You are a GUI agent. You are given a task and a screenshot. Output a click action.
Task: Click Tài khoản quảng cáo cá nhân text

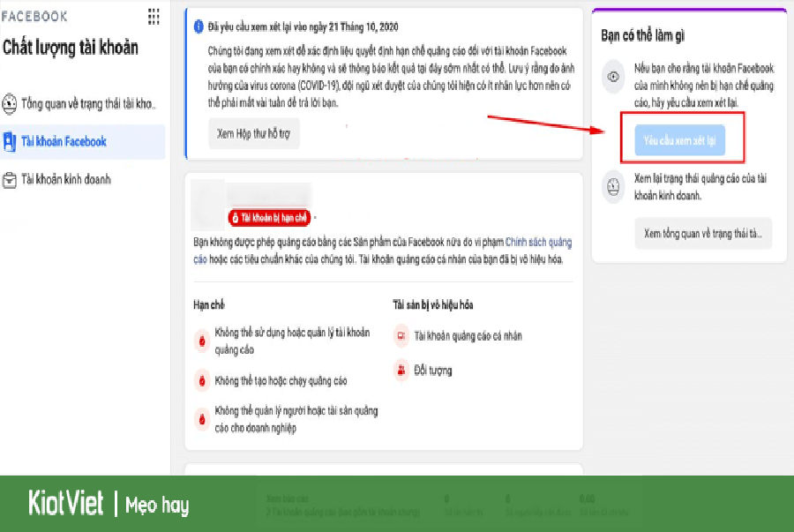[468, 336]
